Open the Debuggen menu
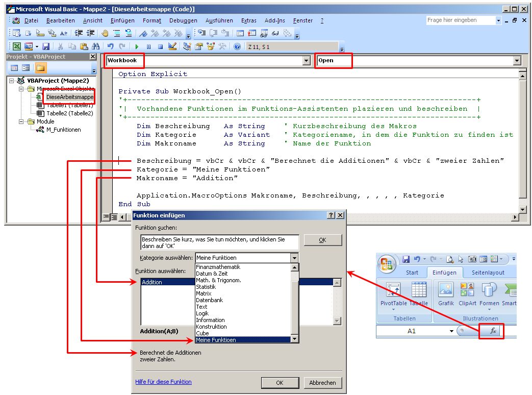Screen dimensions: 532x395 [x=183, y=21]
